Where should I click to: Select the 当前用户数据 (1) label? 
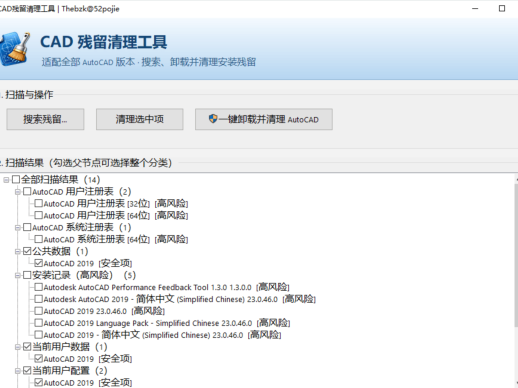(70, 347)
